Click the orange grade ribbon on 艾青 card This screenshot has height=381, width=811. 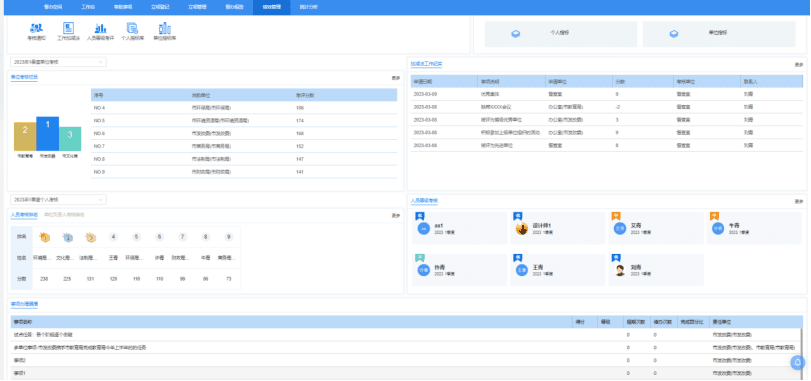coord(615,217)
